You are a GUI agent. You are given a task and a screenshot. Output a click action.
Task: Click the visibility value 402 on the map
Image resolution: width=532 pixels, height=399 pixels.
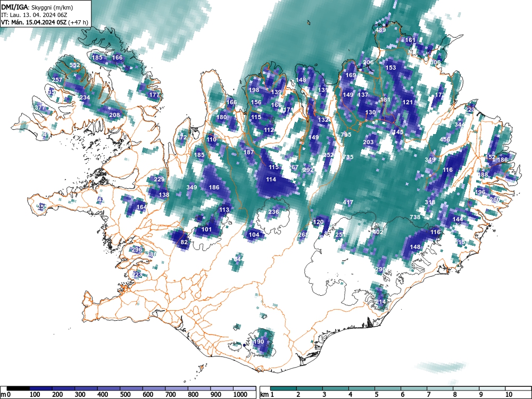point(378,232)
